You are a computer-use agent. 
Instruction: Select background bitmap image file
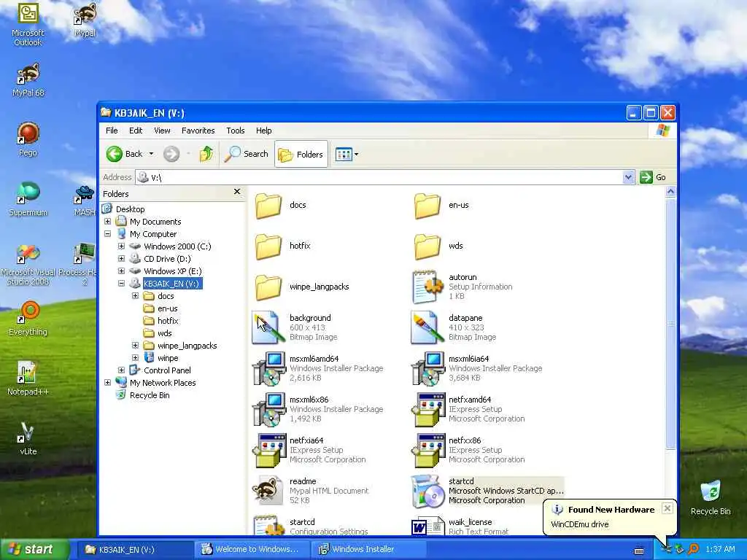[x=267, y=327]
